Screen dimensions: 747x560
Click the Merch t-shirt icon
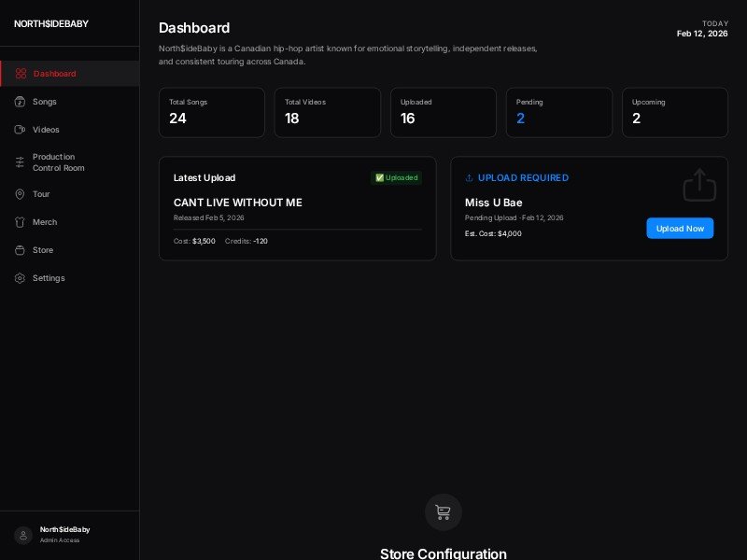pyautogui.click(x=21, y=222)
